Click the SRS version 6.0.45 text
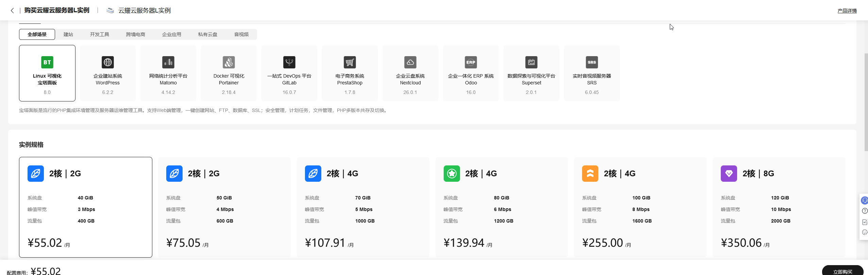Screen dimensions: 868x275 [x=592, y=92]
